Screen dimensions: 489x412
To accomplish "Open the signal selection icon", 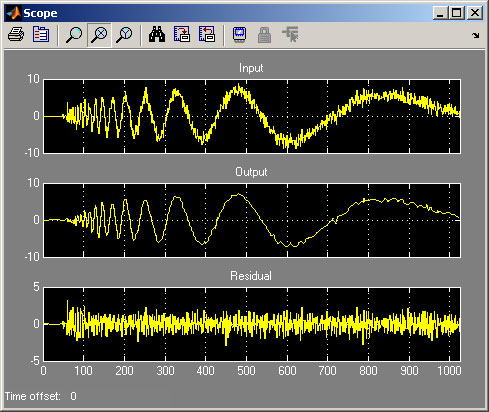I will click(290, 35).
